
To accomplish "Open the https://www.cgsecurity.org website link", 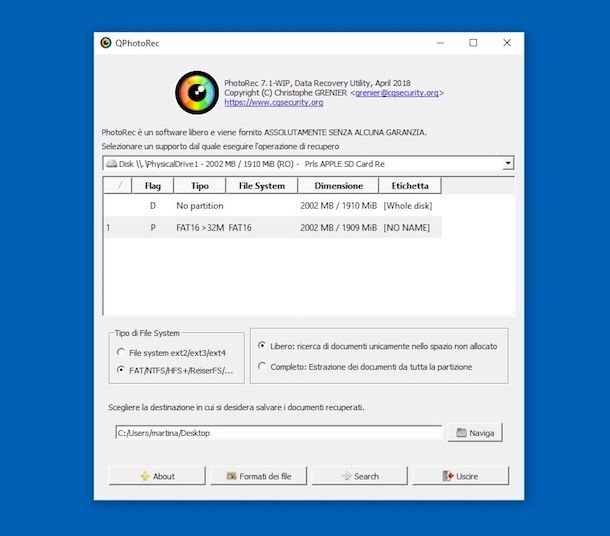I will 273,103.
